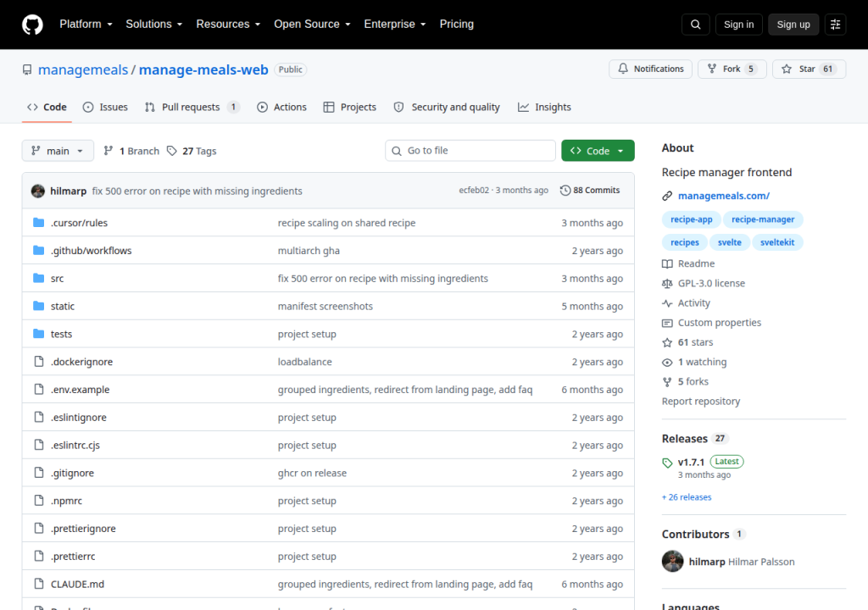Open the ecfeb02 commit hash

tap(474, 191)
